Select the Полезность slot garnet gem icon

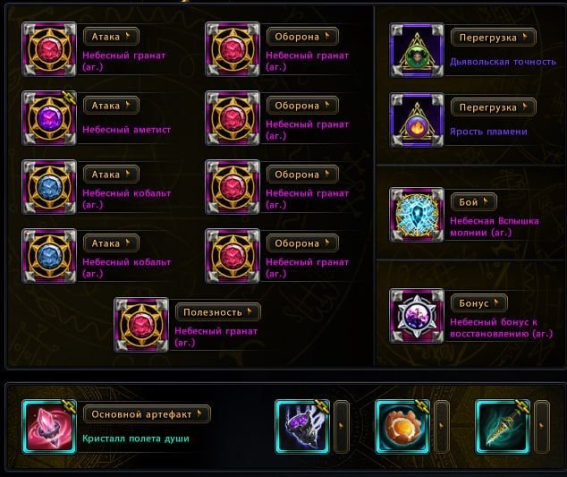coord(141,325)
